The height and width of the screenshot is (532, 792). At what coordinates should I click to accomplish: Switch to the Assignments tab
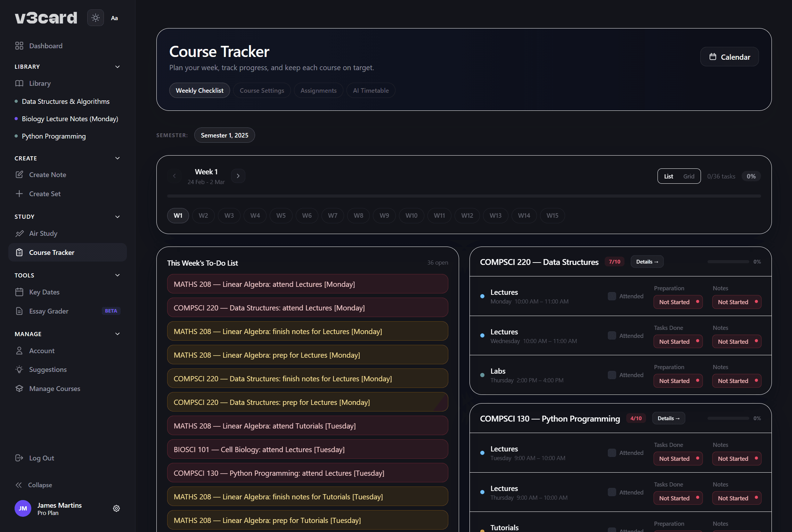click(318, 90)
